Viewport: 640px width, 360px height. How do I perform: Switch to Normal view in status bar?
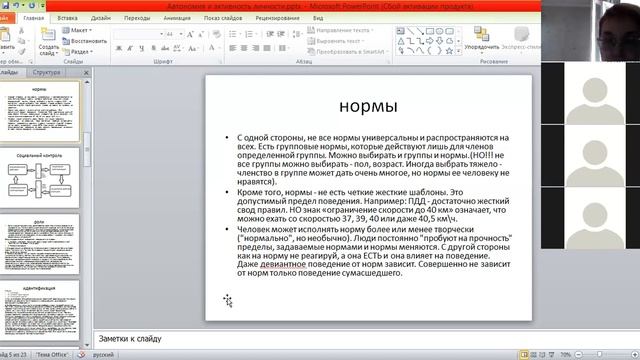point(524,354)
